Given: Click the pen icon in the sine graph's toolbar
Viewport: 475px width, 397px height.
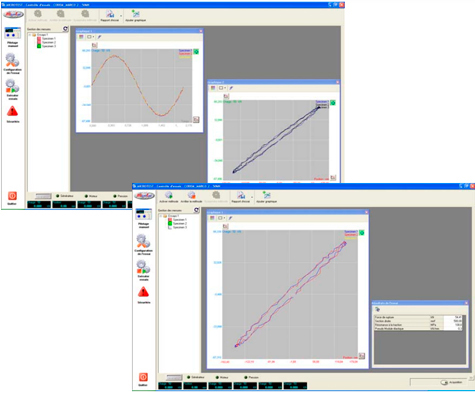Looking at the screenshot, I should (99, 37).
